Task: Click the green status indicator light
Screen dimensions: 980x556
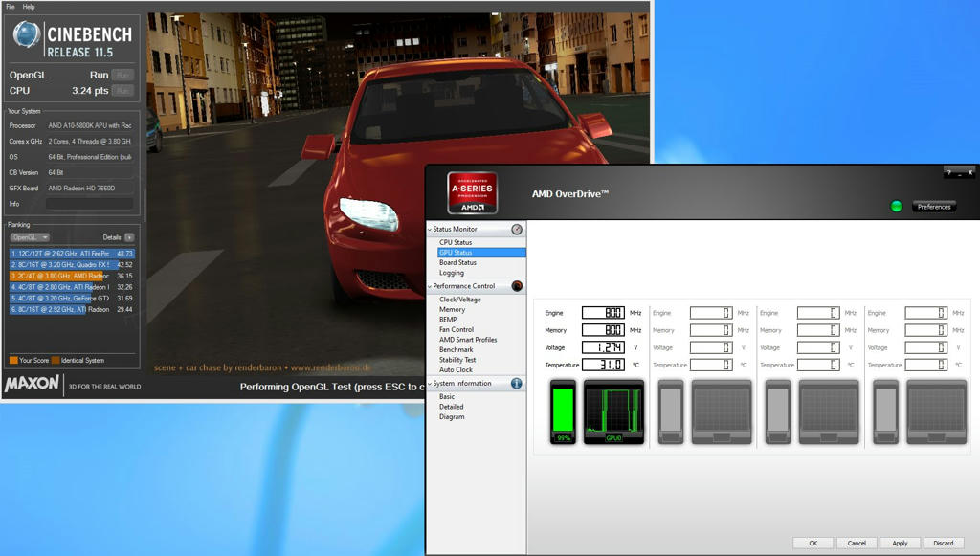Action: tap(896, 206)
